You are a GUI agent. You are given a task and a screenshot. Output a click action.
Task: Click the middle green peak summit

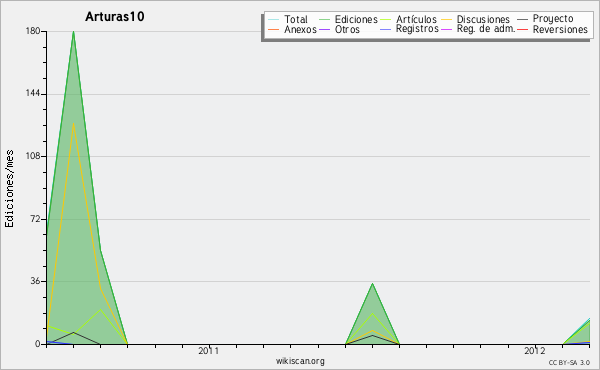(372, 284)
